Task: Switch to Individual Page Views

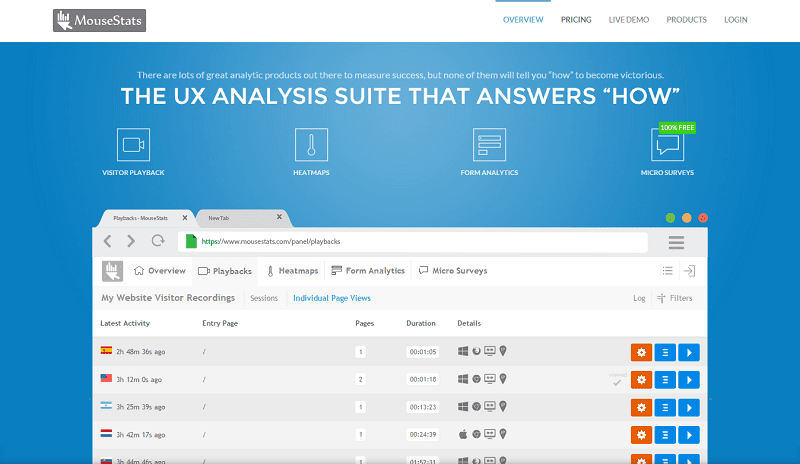Action: coord(332,298)
